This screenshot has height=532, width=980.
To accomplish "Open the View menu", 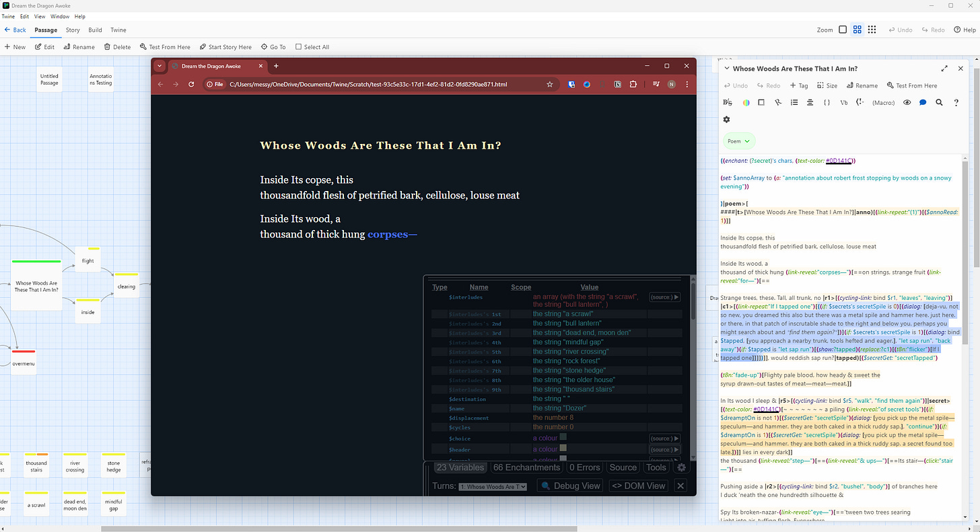I will coord(40,16).
